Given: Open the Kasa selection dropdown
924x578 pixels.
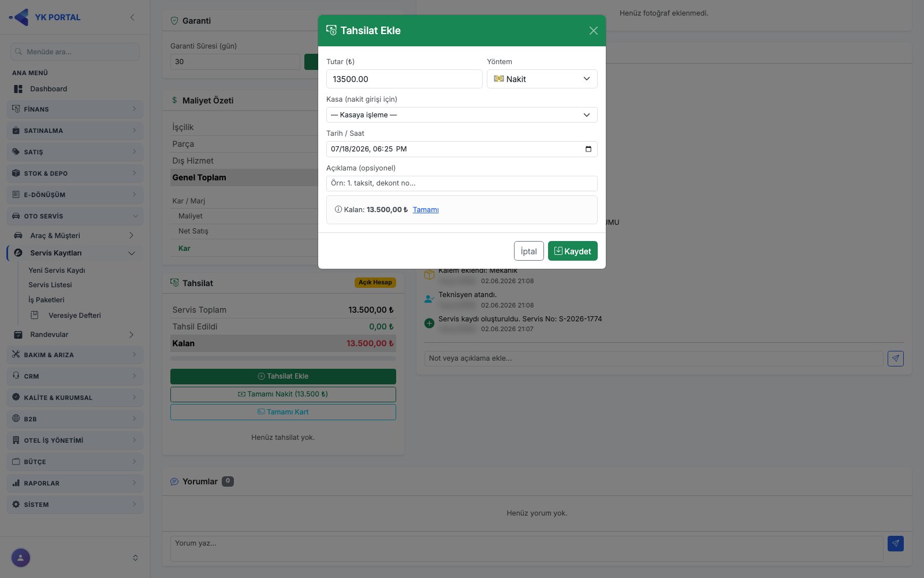Looking at the screenshot, I should point(462,115).
